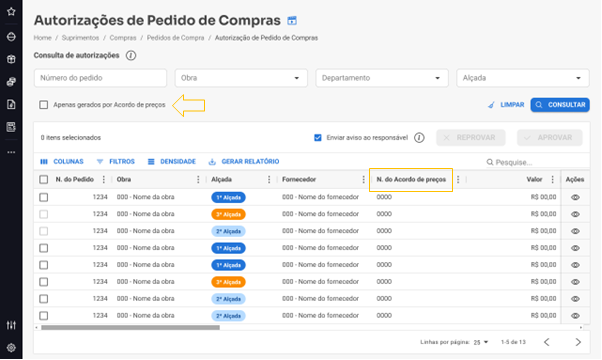Go to Suprimentos breadcrumb
This screenshot has width=602, height=360.
(x=80, y=38)
